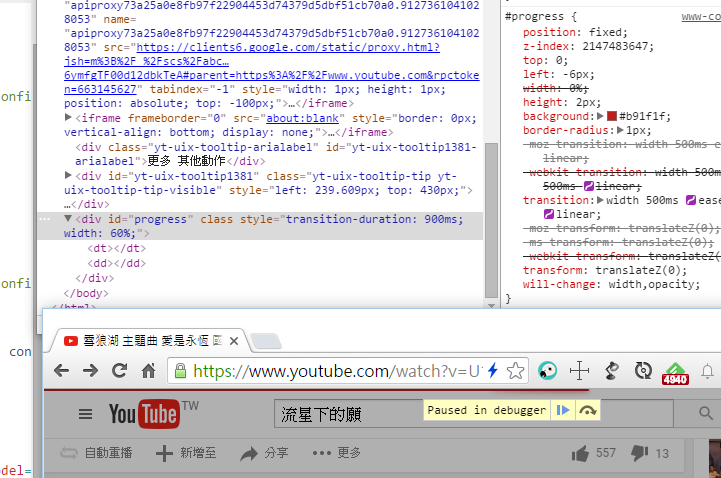Expand the about:blank iframe node

tap(68, 117)
